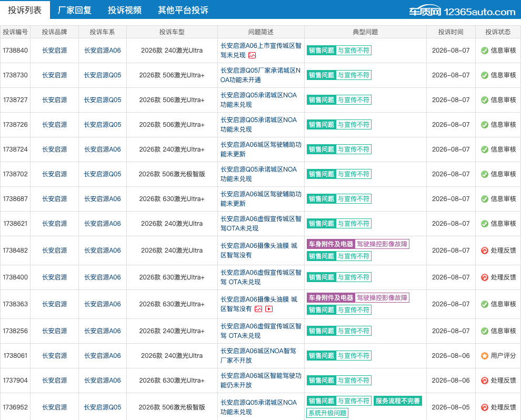Select complaint number 1738724

(15, 149)
